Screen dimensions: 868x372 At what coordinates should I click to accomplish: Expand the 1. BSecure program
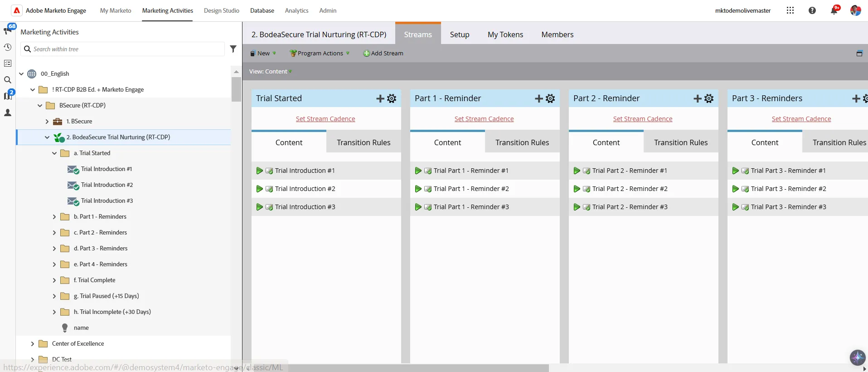tap(47, 122)
